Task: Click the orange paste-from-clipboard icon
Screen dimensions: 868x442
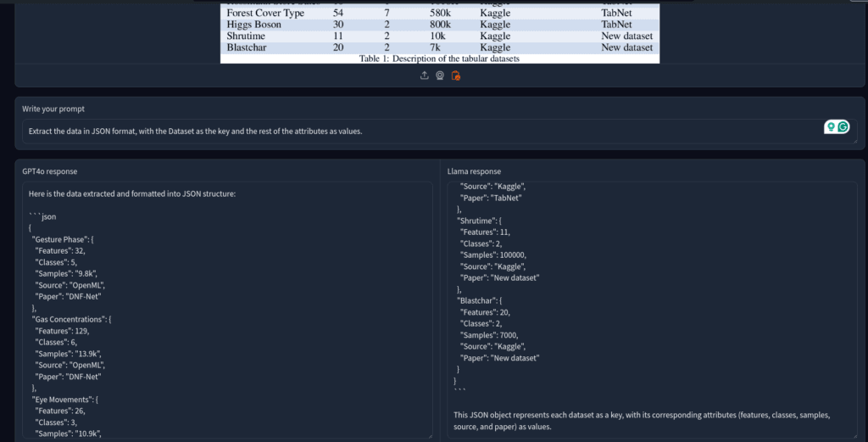Action: [455, 76]
